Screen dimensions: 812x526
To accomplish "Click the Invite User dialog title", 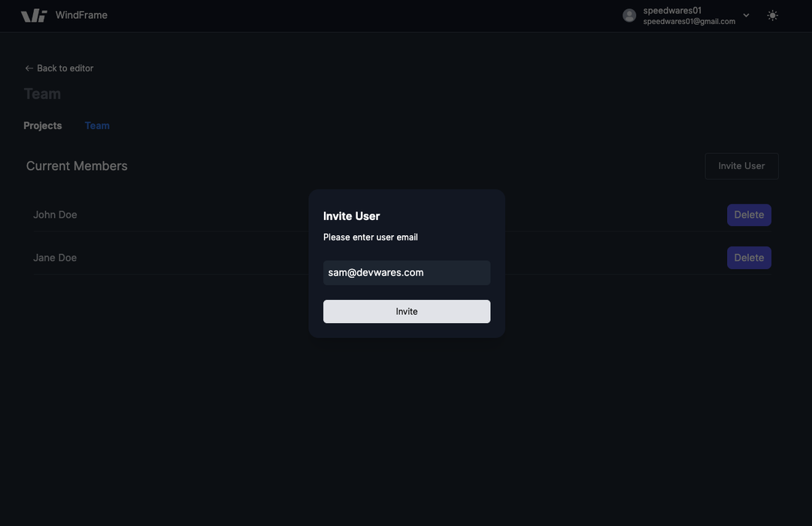I will [352, 216].
